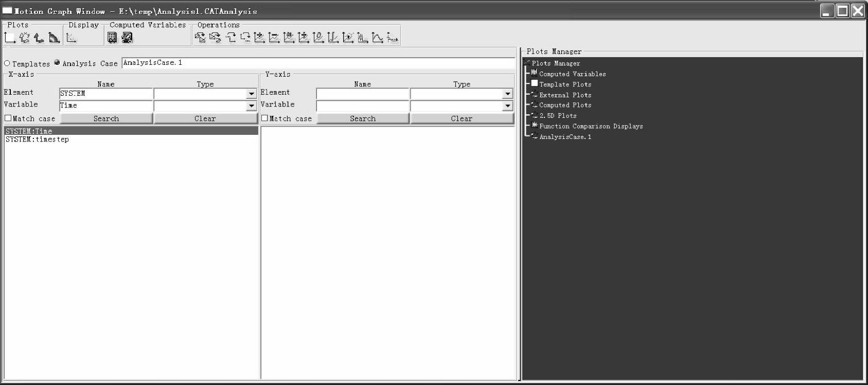The image size is (868, 385).
Task: Select Template Plots in Plots Manager tree
Action: 565,84
